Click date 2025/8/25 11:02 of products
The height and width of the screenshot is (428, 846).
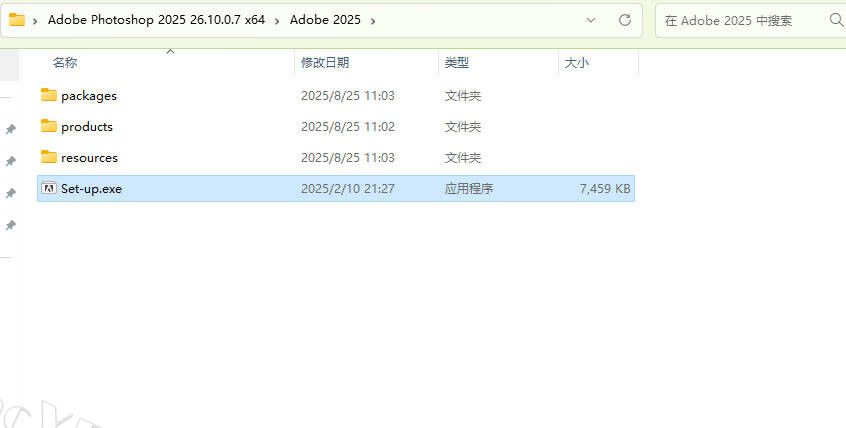pyautogui.click(x=348, y=126)
